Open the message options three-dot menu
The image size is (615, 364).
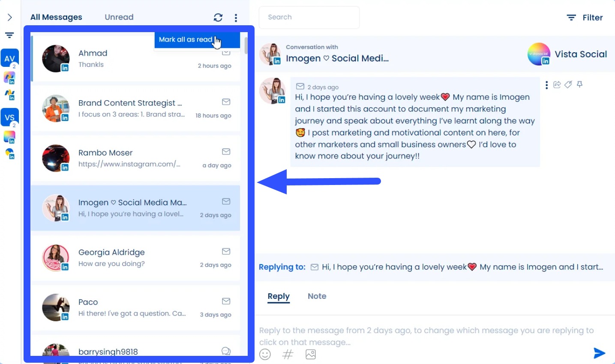[x=546, y=85]
